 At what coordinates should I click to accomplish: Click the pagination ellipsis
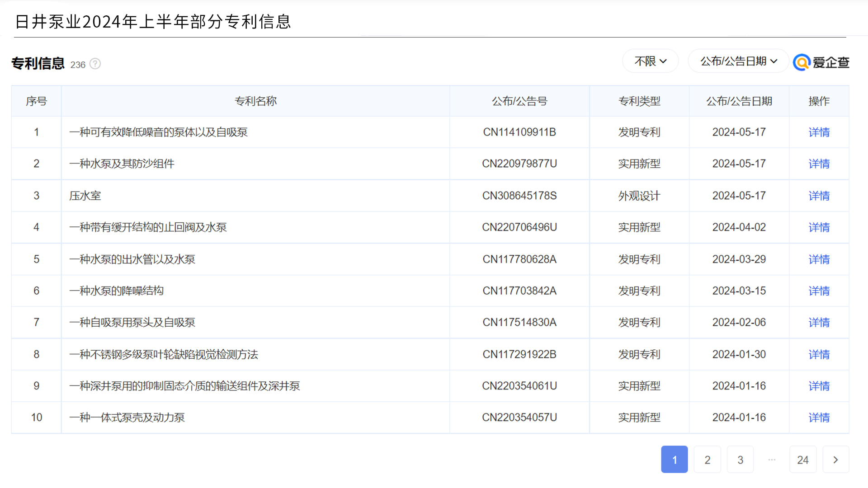point(772,460)
